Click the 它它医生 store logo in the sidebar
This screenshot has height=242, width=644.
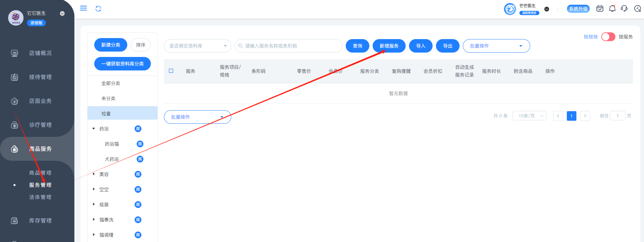coord(16,18)
